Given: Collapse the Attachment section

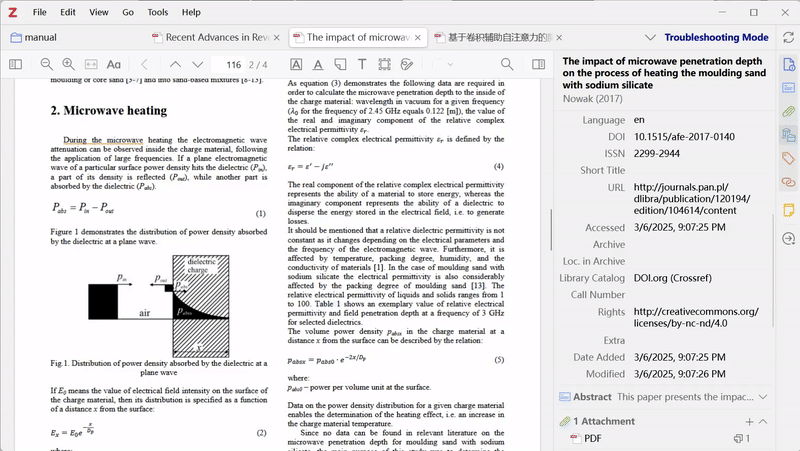Looking at the screenshot, I should [x=763, y=421].
